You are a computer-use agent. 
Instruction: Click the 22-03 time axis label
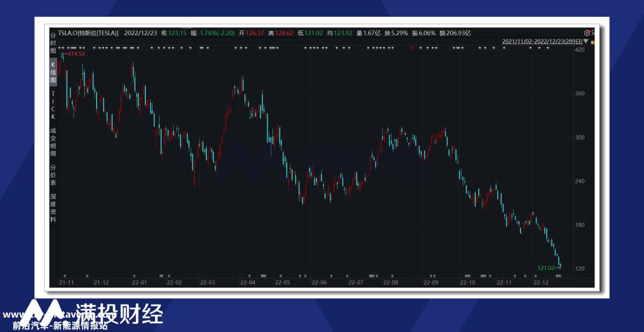[x=208, y=282]
